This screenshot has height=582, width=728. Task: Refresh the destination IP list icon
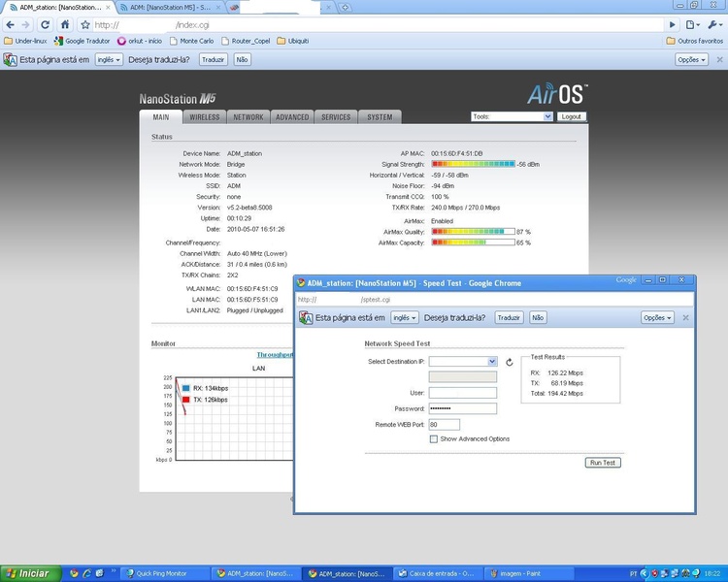pos(510,362)
